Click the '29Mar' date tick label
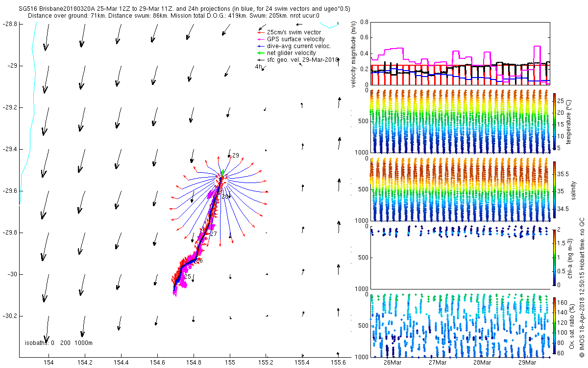The image size is (588, 368). 527,363
